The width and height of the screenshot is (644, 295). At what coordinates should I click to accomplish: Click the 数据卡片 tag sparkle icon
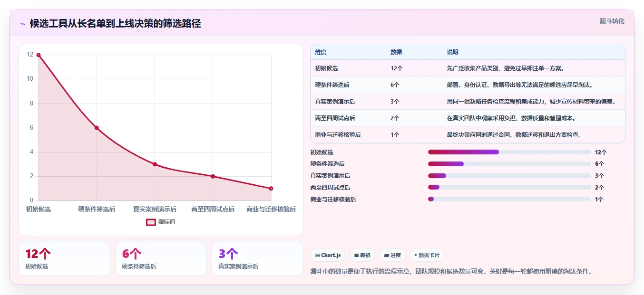[x=416, y=255]
